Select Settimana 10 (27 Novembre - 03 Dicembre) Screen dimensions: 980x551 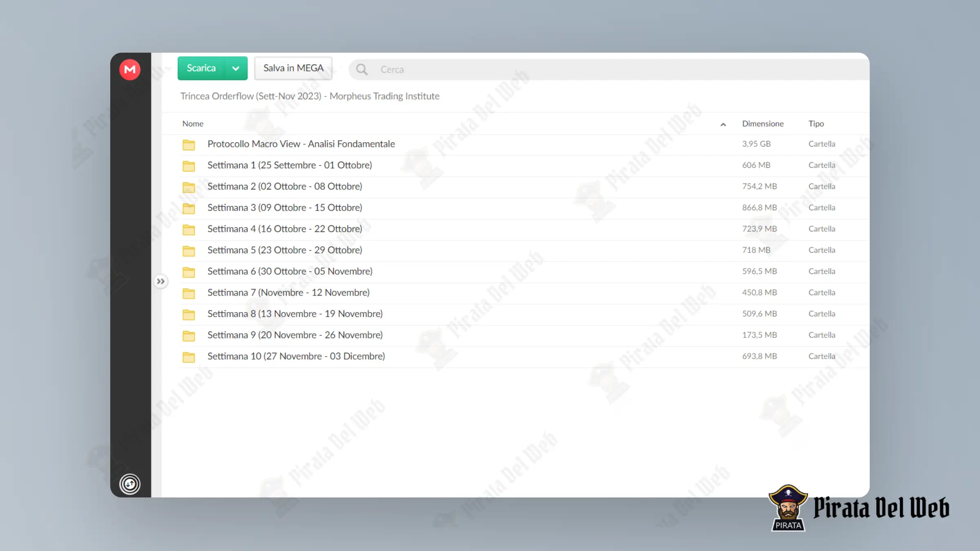[296, 356]
